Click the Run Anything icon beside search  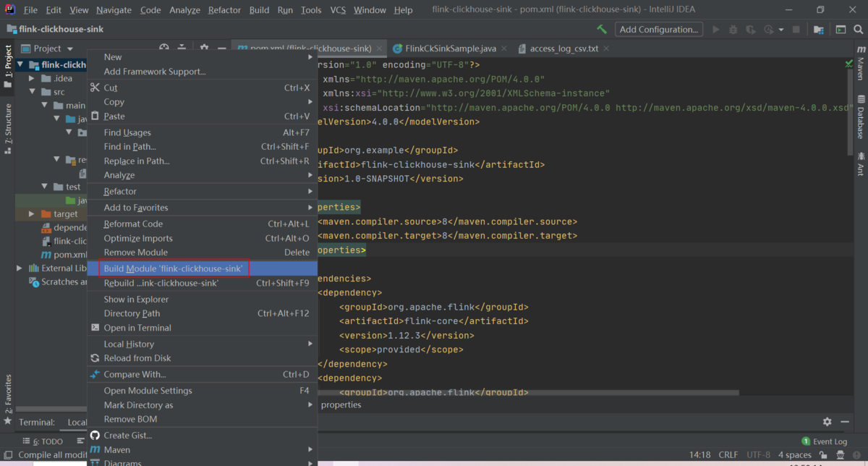point(841,30)
